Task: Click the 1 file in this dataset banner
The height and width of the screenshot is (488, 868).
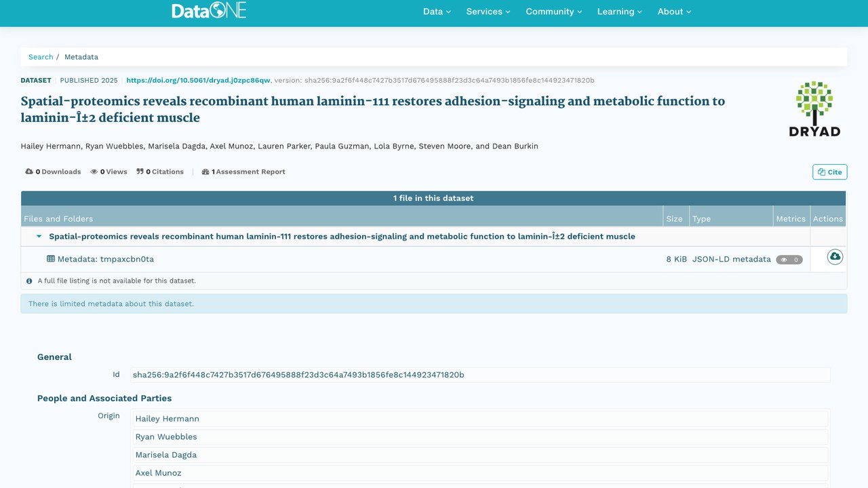Action: coord(433,199)
